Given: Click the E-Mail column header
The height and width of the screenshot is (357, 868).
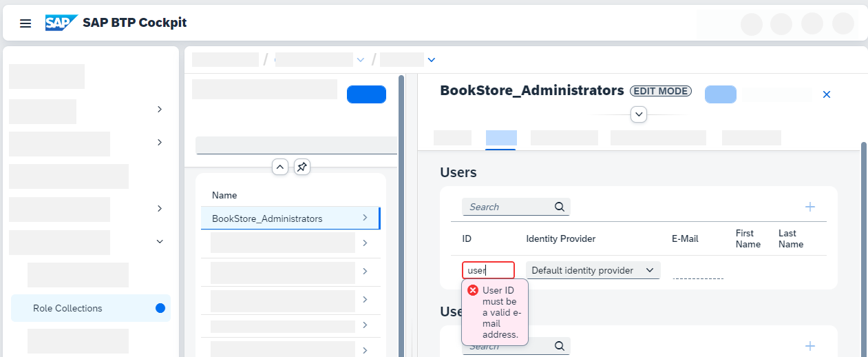Looking at the screenshot, I should pos(685,238).
